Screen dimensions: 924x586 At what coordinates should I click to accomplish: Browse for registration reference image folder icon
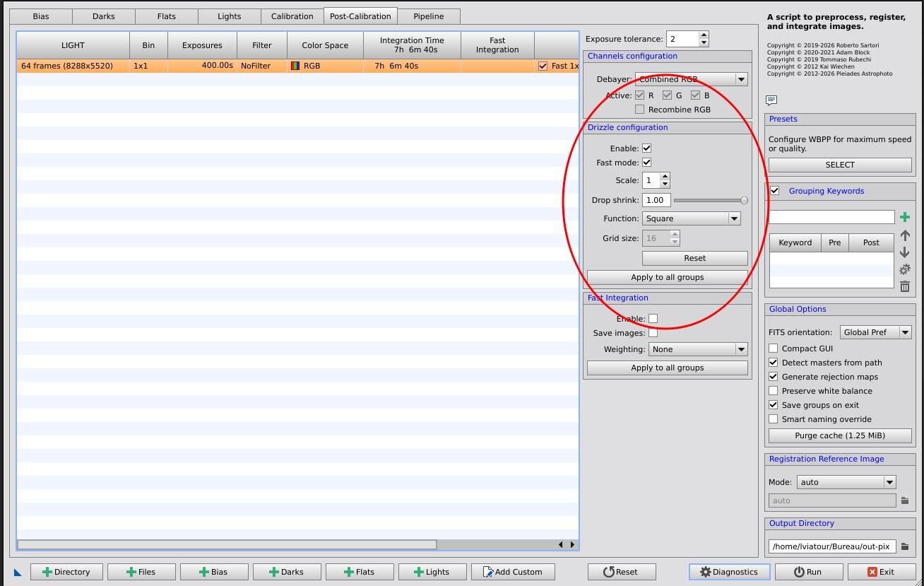coord(904,500)
